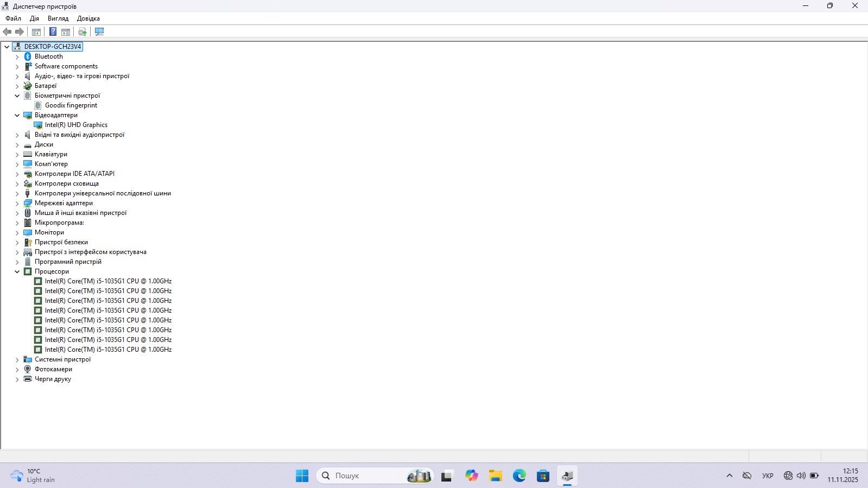This screenshot has height=488, width=868.
Task: Open the Дія menu
Action: 34,18
